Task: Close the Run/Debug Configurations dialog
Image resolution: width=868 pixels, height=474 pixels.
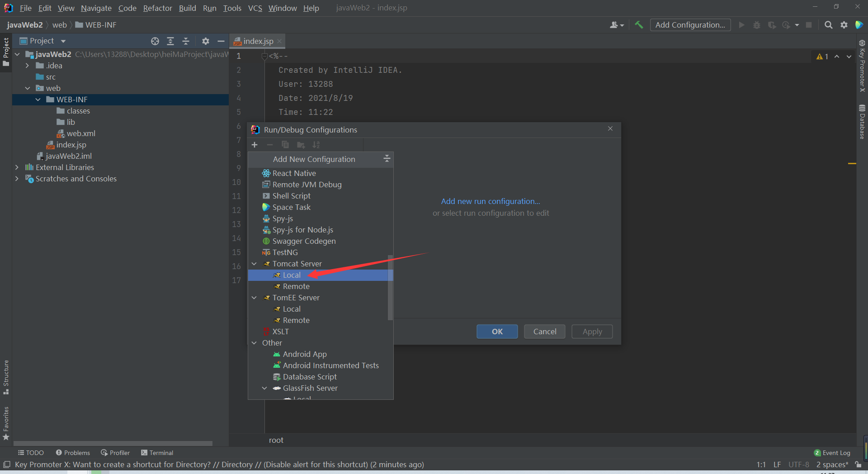Action: pyautogui.click(x=610, y=129)
